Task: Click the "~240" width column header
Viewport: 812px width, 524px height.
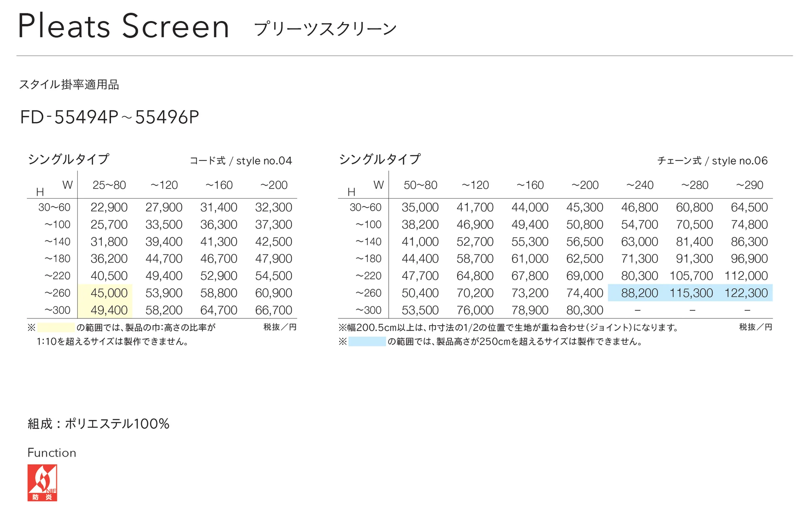Action: pos(639,185)
